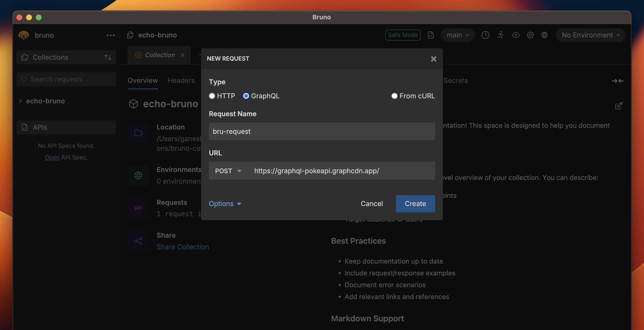Click the Search requests field
The image size is (644, 330).
pos(66,79)
